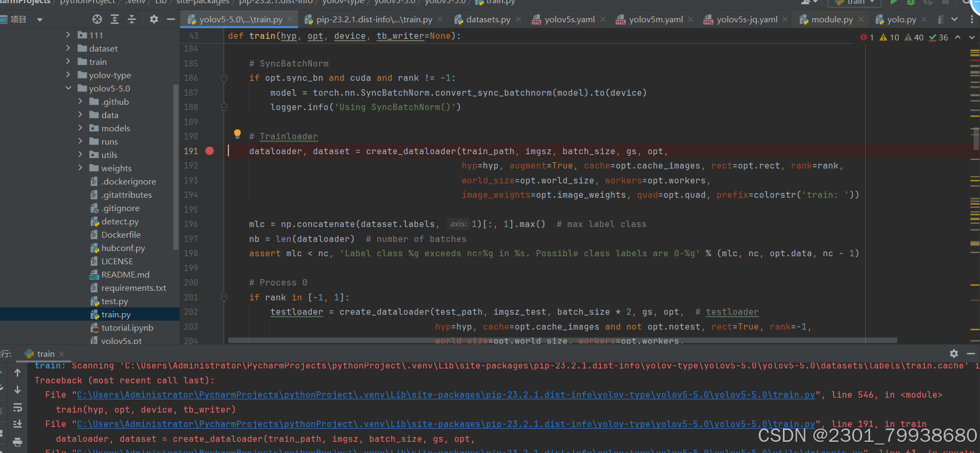Image resolution: width=980 pixels, height=453 pixels.
Task: Show hidden editor tabs dropdown
Action: pos(955,20)
